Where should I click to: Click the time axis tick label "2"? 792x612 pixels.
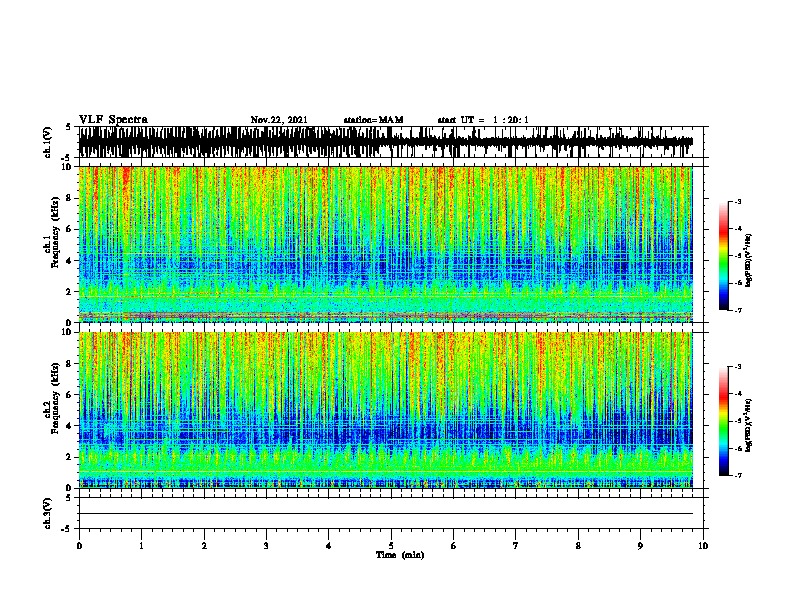coord(204,546)
